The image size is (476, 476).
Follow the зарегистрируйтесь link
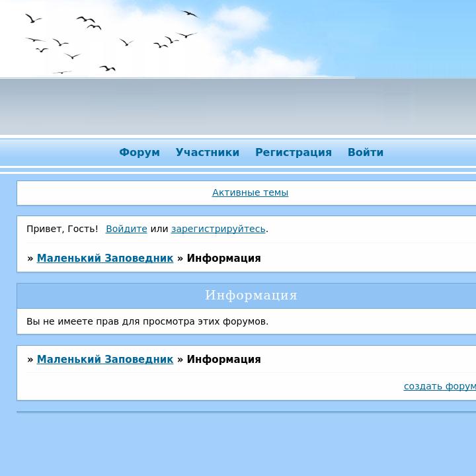click(218, 229)
